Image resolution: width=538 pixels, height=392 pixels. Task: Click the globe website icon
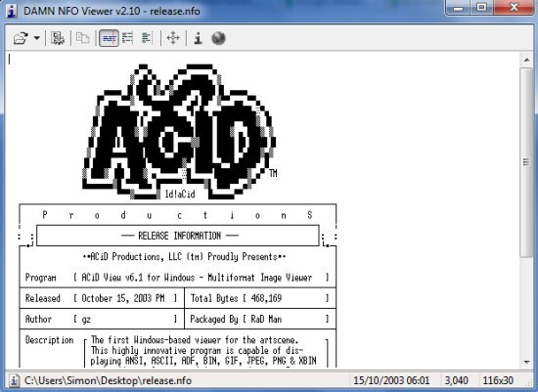point(218,38)
